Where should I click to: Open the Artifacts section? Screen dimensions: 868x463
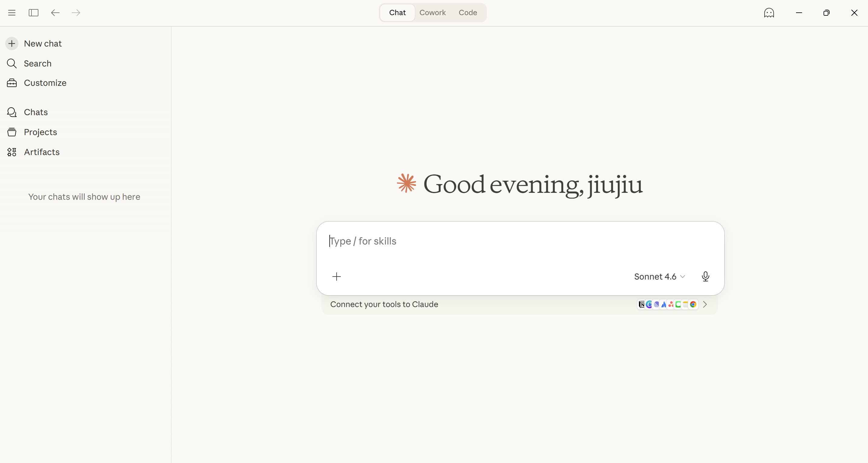point(41,152)
